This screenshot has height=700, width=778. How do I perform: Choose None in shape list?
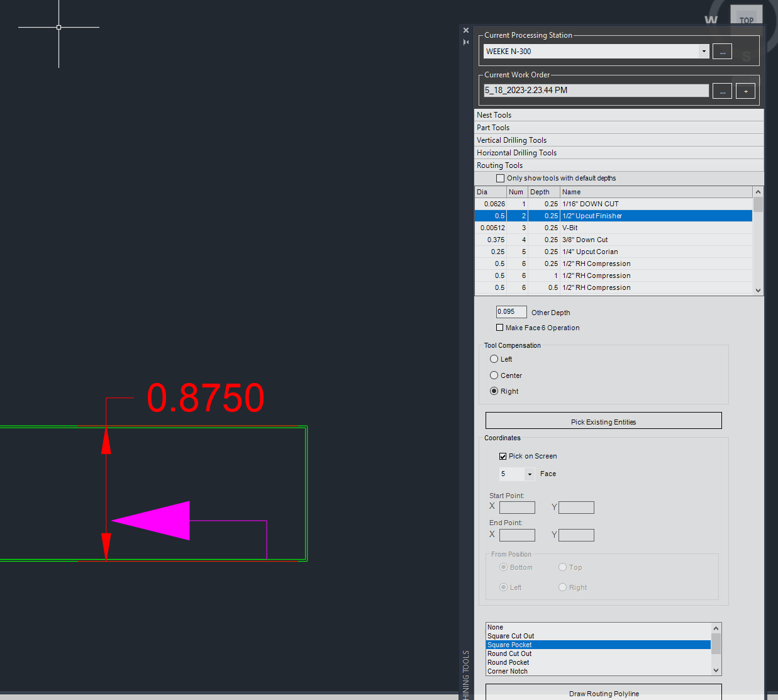(x=598, y=627)
